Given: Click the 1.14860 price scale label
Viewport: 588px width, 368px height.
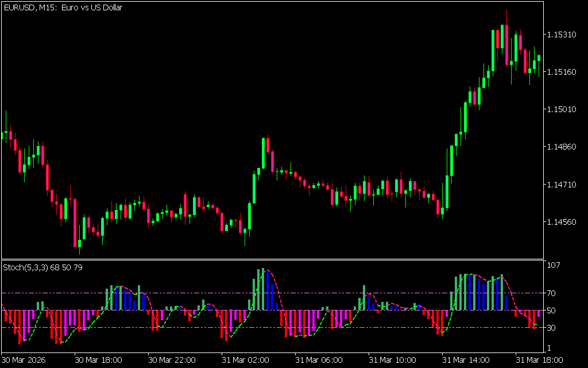Looking at the screenshot, I should coord(562,147).
